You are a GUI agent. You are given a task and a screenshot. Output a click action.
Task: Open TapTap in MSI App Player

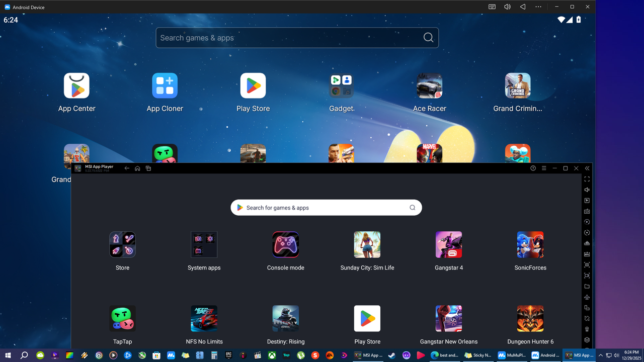click(x=122, y=318)
